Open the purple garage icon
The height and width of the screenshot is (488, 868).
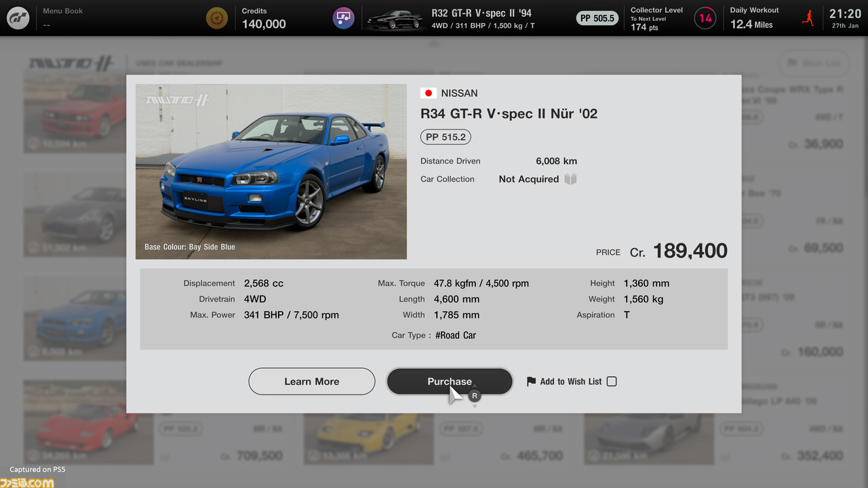click(x=344, y=18)
